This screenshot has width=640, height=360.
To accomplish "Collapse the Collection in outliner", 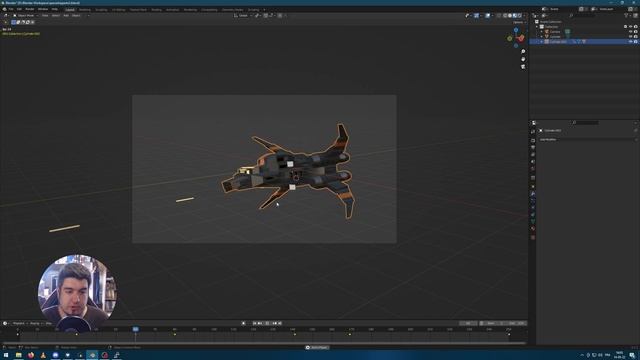I will tap(537, 27).
